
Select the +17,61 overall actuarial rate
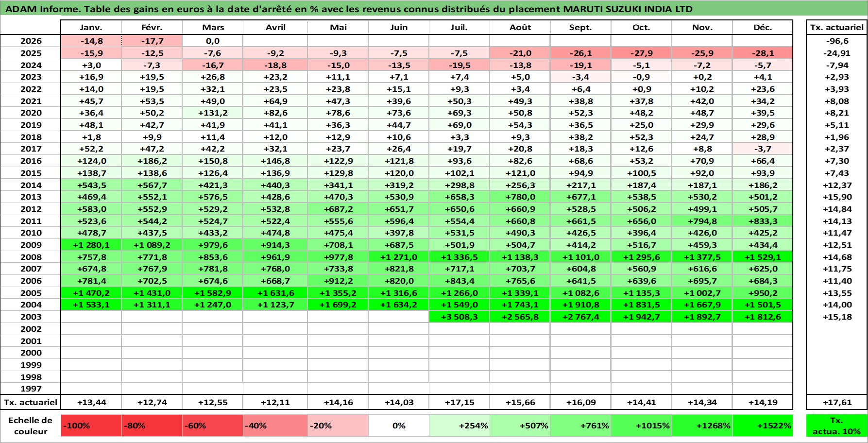837,402
